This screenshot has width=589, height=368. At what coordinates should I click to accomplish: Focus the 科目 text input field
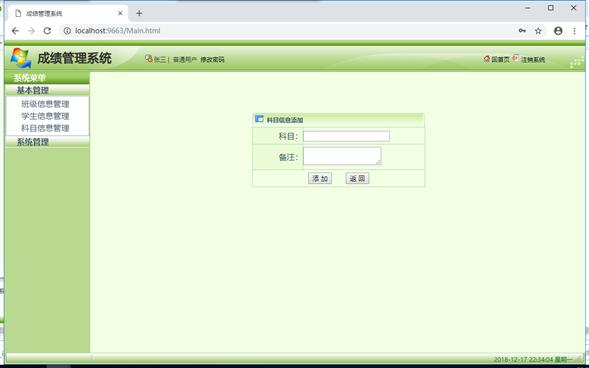(346, 136)
